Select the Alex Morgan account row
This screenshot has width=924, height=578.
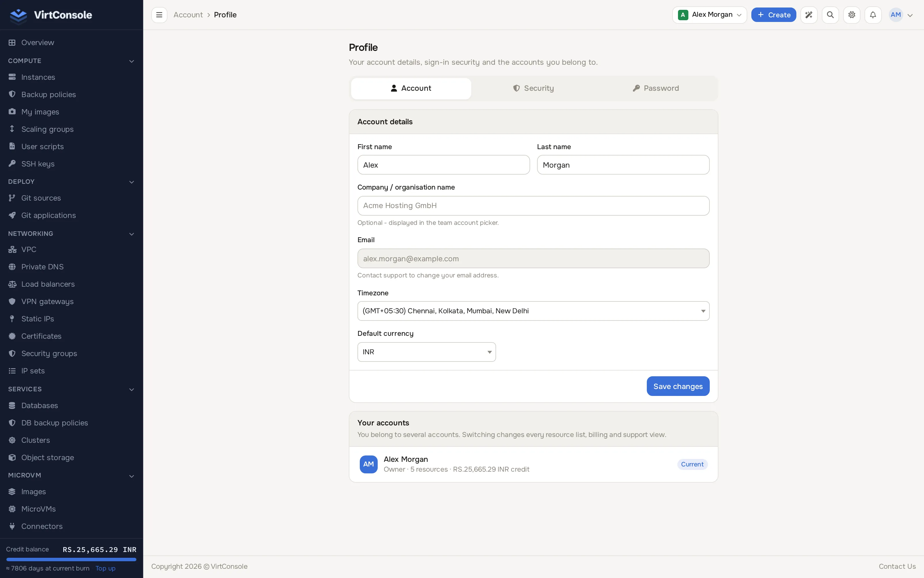[x=533, y=464]
